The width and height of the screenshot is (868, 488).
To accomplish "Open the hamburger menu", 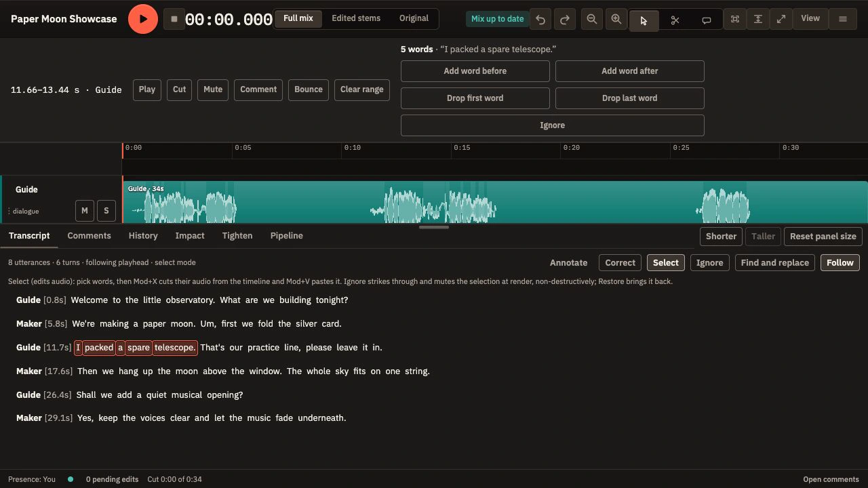I will click(843, 19).
